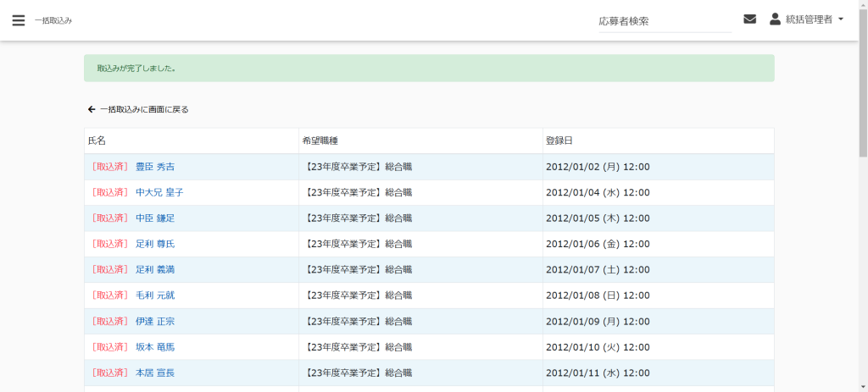Select applicant 足利 義満

pyautogui.click(x=155, y=269)
